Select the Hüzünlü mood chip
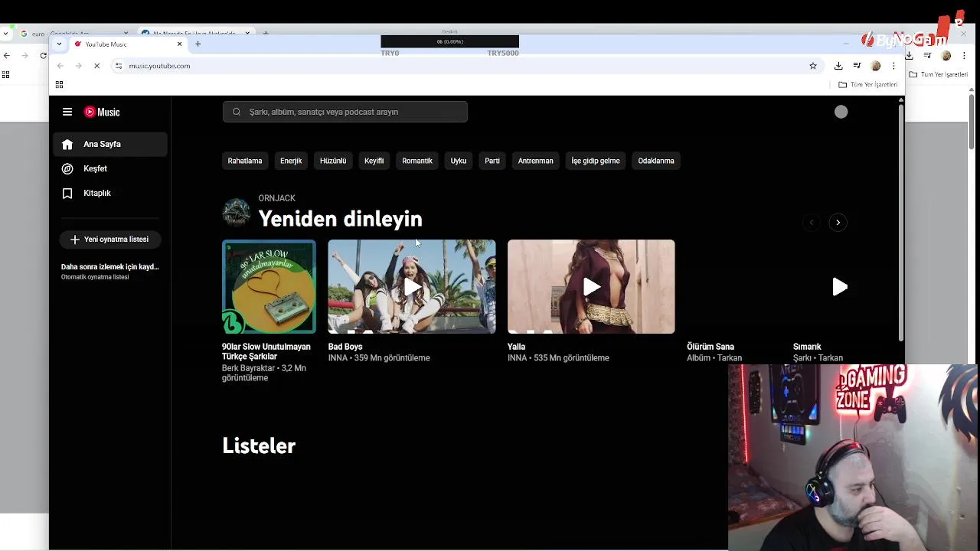The height and width of the screenshot is (551, 980). (x=333, y=161)
